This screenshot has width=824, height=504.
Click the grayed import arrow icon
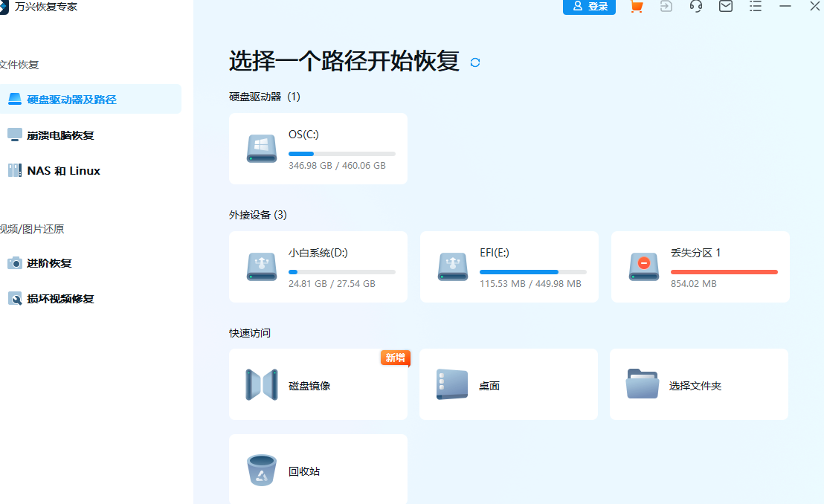coord(666,7)
